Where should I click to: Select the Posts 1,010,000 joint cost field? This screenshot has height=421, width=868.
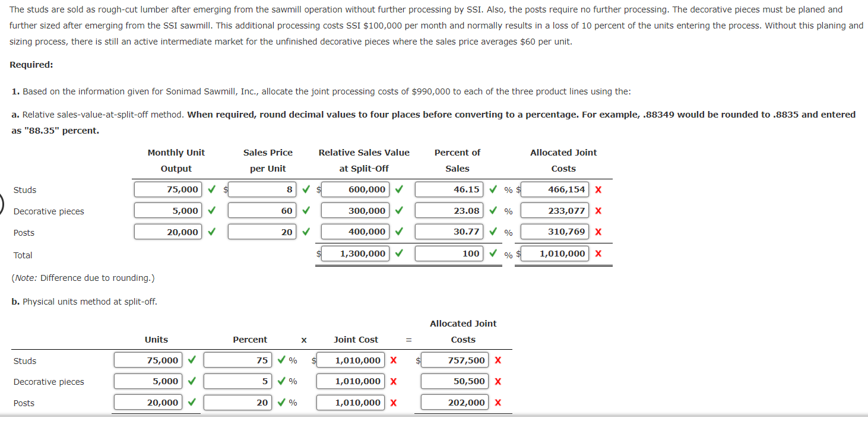click(350, 403)
